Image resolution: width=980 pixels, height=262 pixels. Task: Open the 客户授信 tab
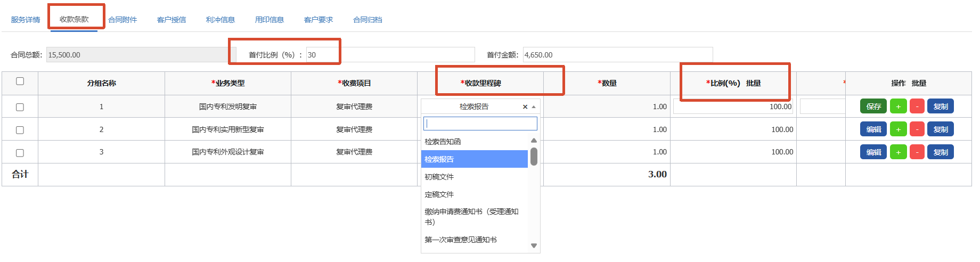click(x=171, y=20)
